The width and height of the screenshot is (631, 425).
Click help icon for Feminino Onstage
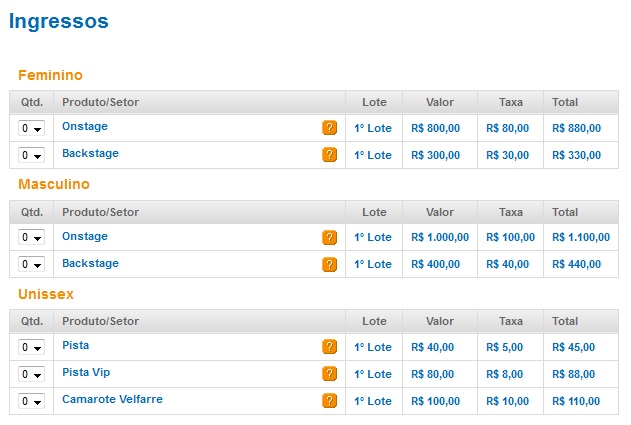[x=329, y=128]
